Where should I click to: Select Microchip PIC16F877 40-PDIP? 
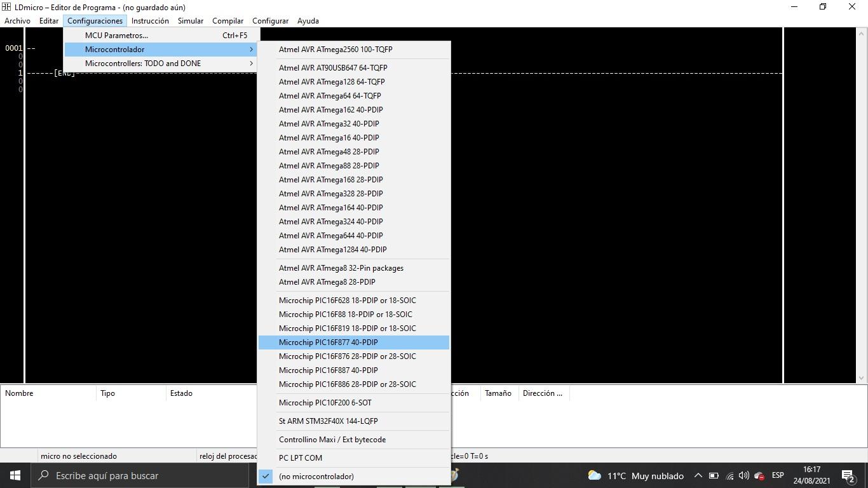pyautogui.click(x=354, y=342)
